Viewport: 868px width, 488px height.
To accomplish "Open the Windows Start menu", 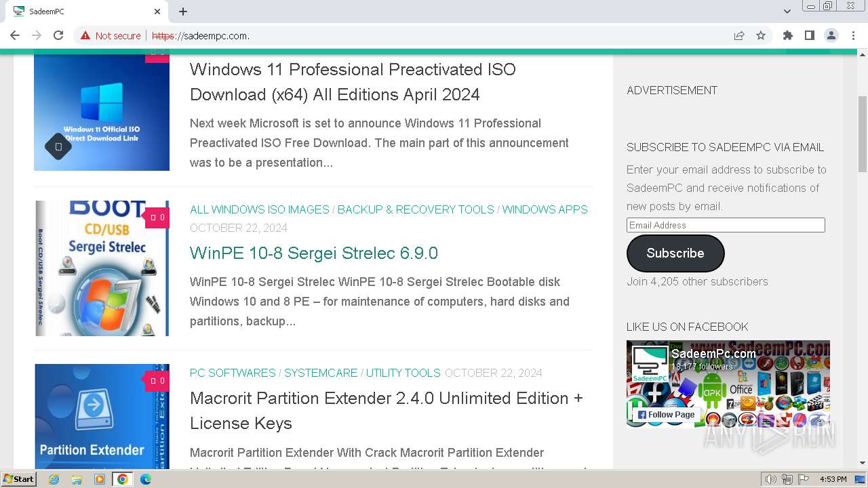I will pyautogui.click(x=19, y=479).
